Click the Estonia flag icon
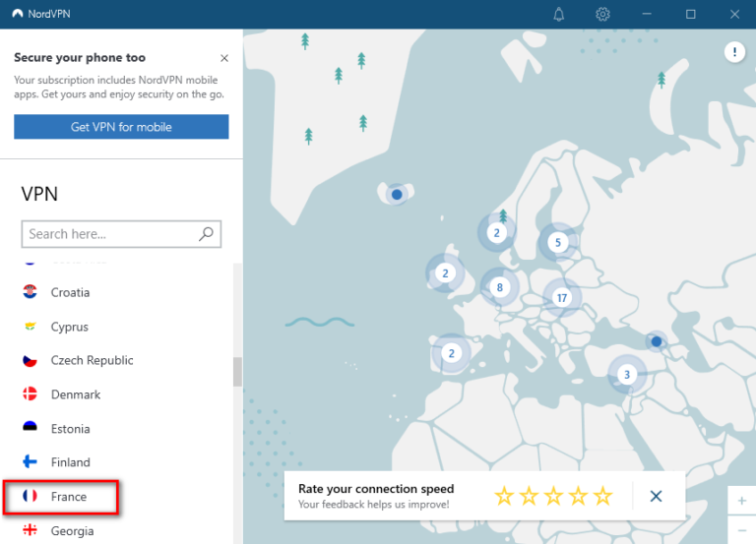Screen dimensions: 756x544 [30, 429]
